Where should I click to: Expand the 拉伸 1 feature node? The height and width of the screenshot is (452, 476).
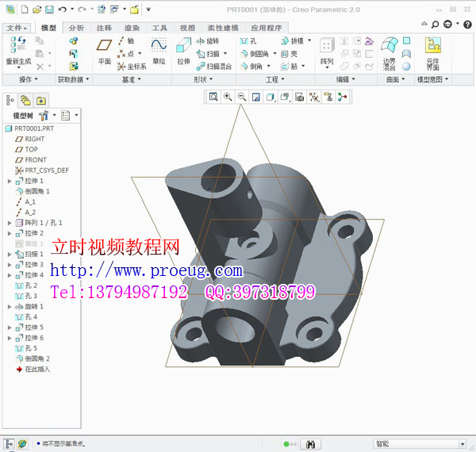10,181
